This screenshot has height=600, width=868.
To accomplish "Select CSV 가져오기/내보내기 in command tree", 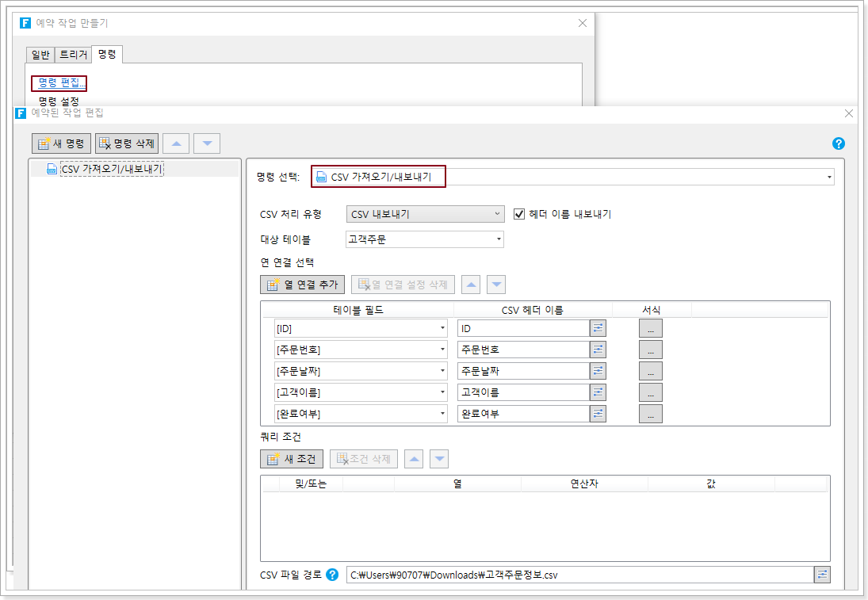I will 111,169.
